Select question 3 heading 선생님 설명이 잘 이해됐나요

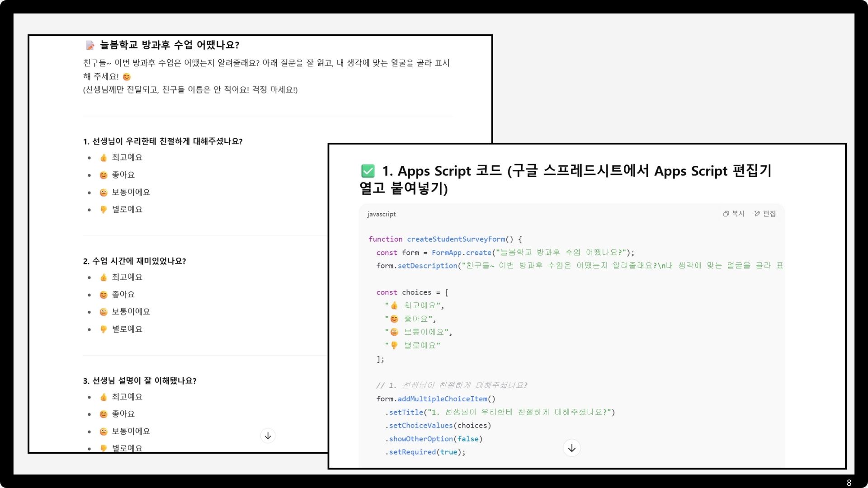pos(140,381)
